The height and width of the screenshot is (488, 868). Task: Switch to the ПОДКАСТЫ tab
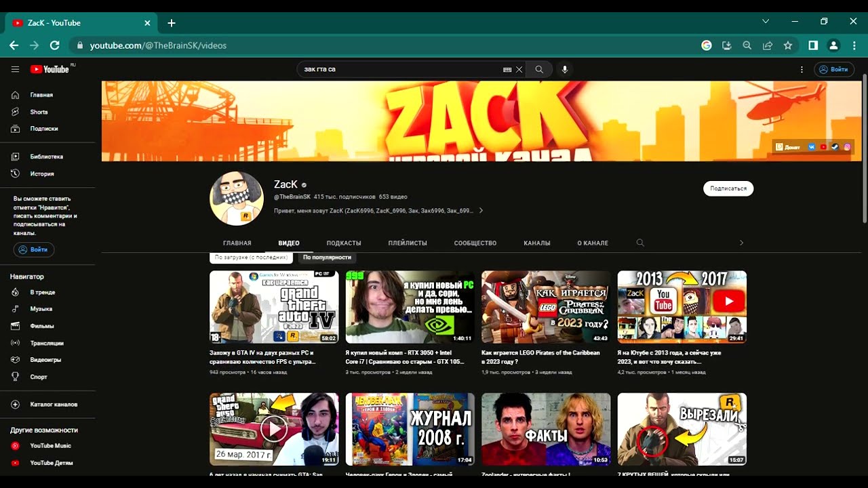coord(344,243)
